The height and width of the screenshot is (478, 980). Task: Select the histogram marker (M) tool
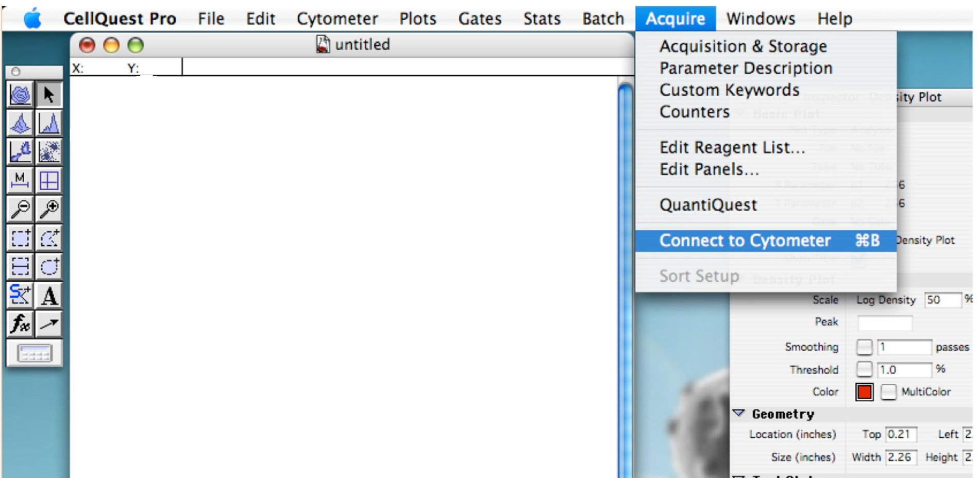21,180
